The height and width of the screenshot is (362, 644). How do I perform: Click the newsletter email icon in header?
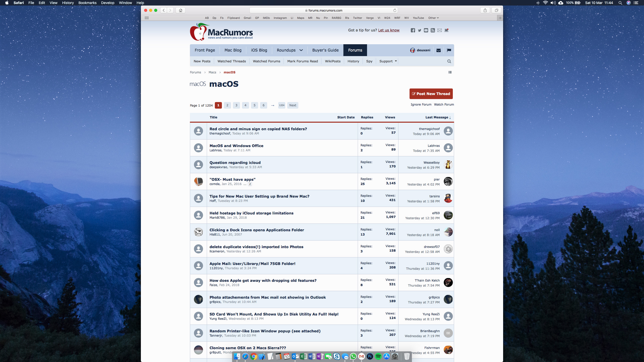(x=439, y=30)
